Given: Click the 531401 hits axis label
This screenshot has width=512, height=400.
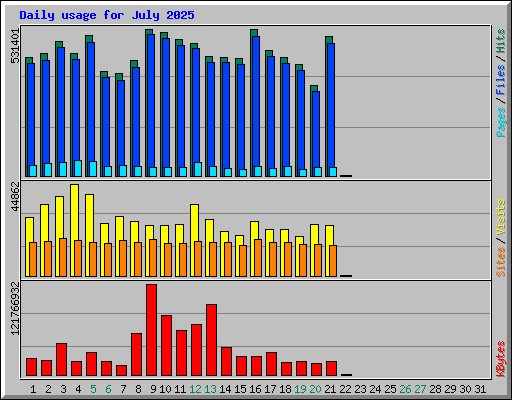Looking at the screenshot, I should (15, 46).
